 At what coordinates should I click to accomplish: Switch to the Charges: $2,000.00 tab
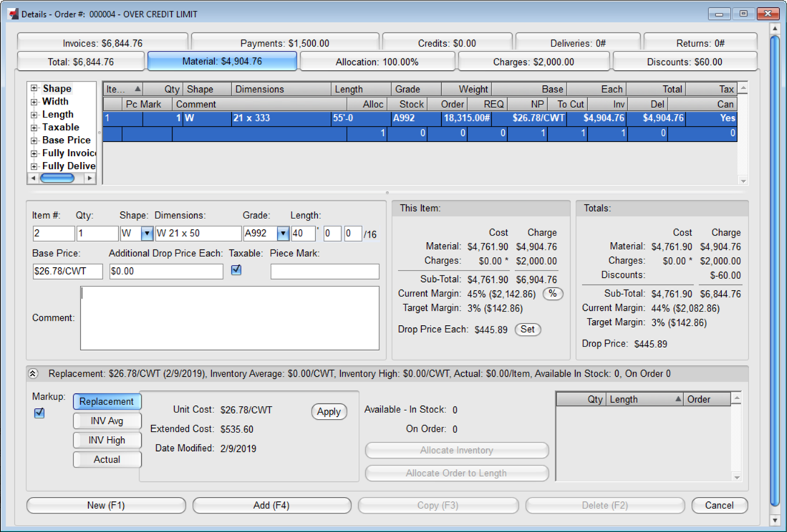click(x=533, y=62)
